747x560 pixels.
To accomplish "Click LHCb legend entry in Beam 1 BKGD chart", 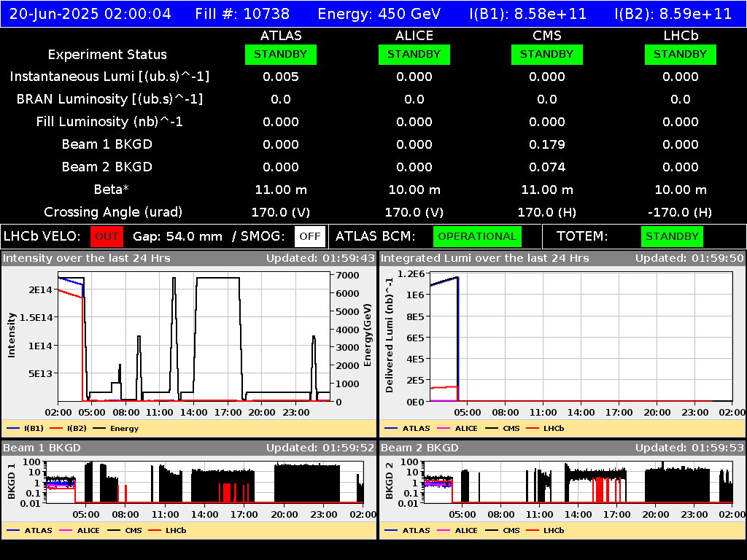I will click(167, 531).
